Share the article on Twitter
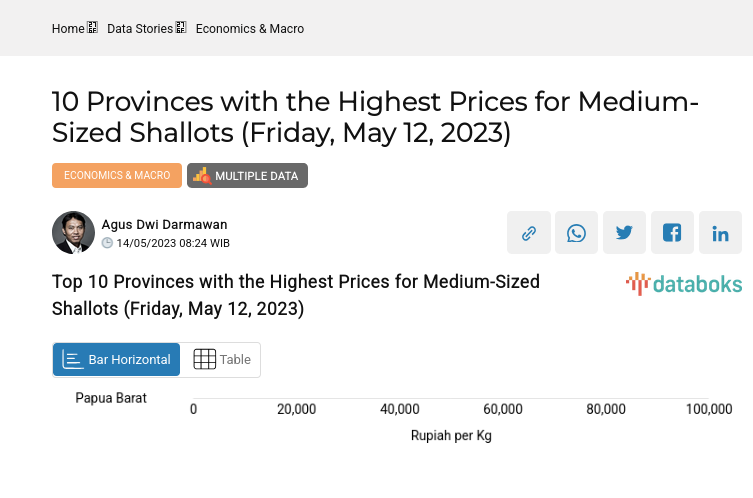Viewport: 753px width, 498px height. 624,233
